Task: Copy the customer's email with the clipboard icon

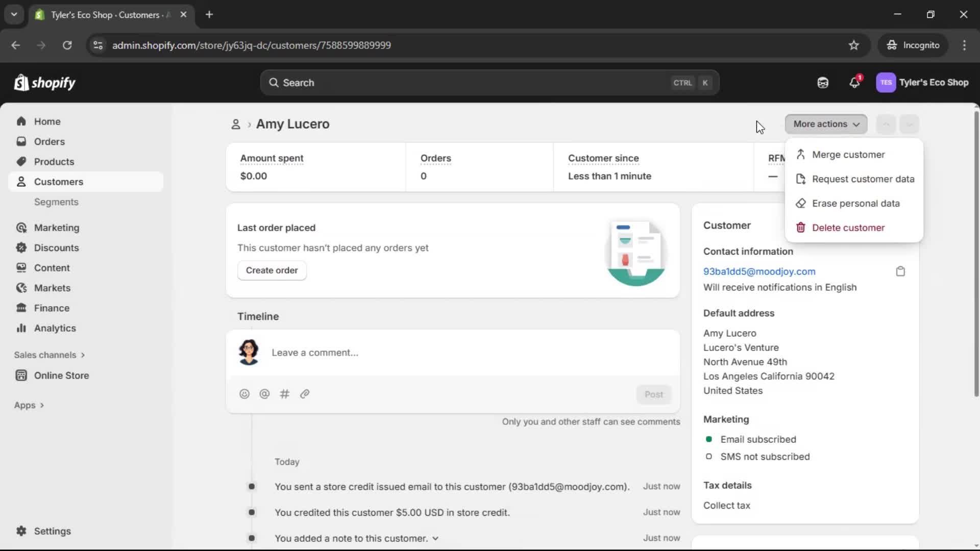Action: coord(900,271)
